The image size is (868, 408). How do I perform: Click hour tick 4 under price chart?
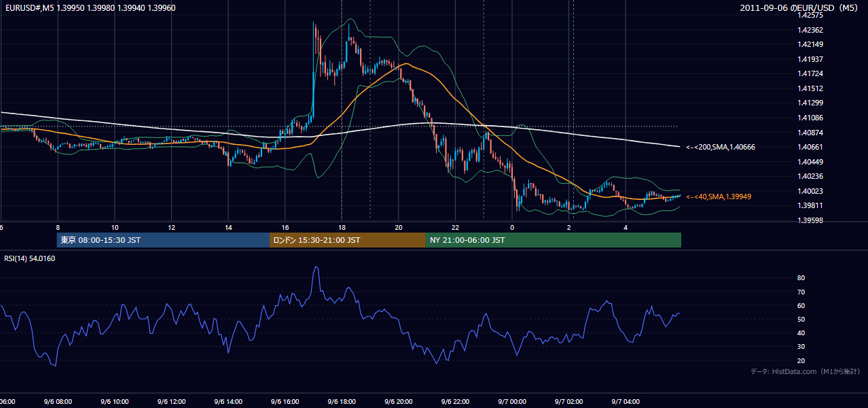[x=625, y=227]
